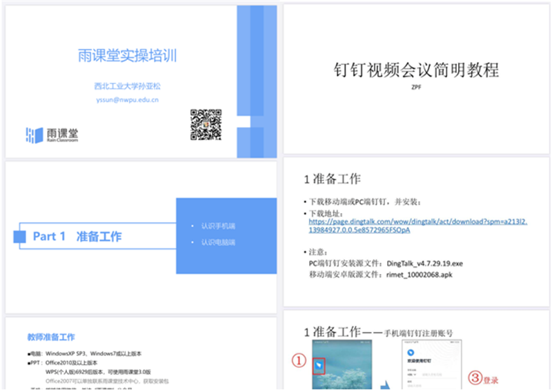Click the 1 准备工作 heading with download info

coord(332,179)
